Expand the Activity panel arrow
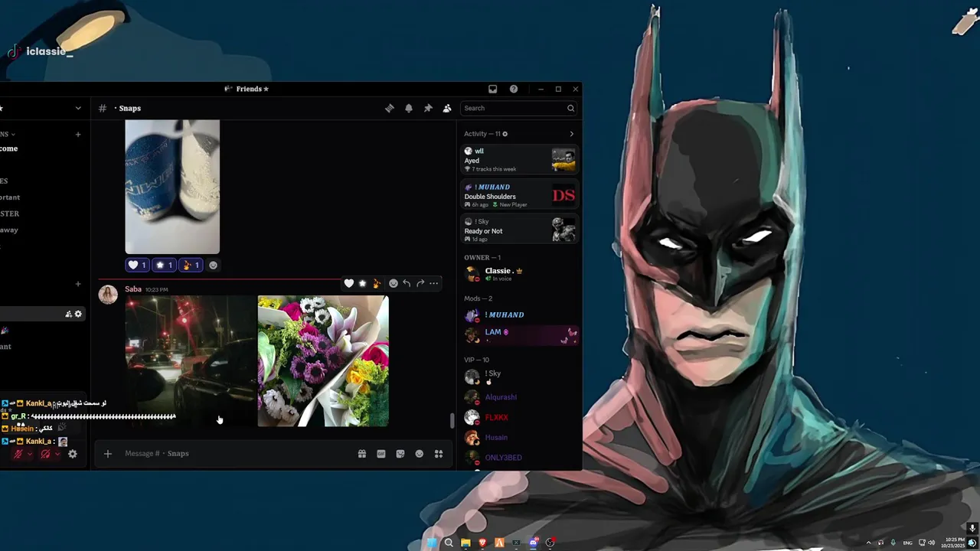The width and height of the screenshot is (980, 551). (571, 134)
